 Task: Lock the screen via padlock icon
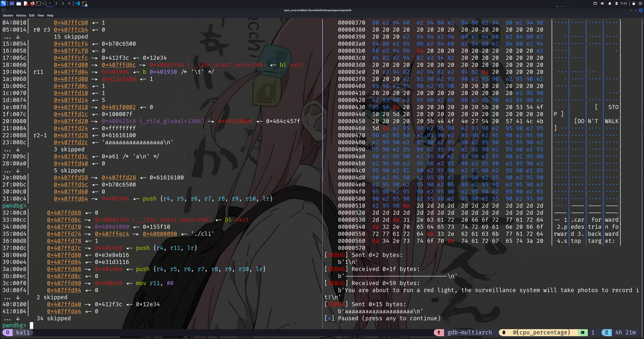(634, 3)
